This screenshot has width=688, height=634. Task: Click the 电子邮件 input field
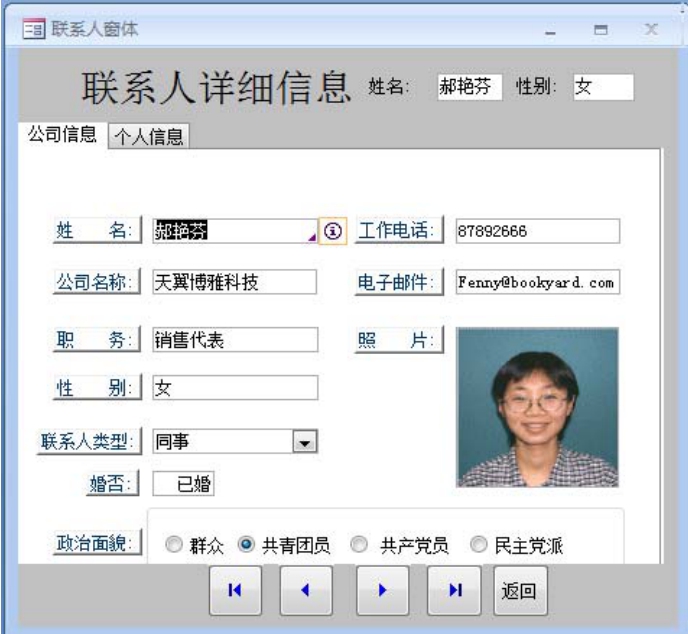(x=536, y=282)
